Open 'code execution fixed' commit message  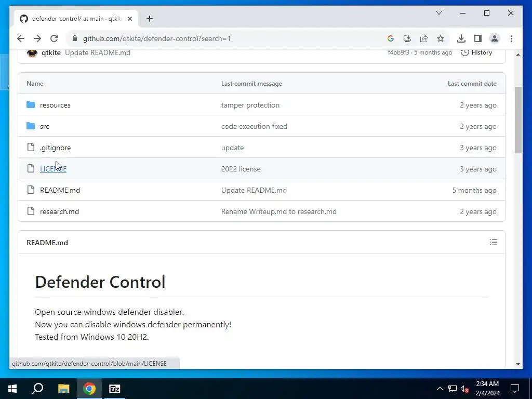pyautogui.click(x=254, y=127)
